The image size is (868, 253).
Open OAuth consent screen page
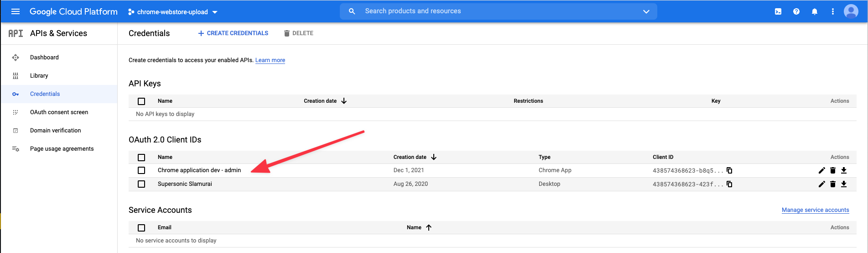(x=59, y=112)
